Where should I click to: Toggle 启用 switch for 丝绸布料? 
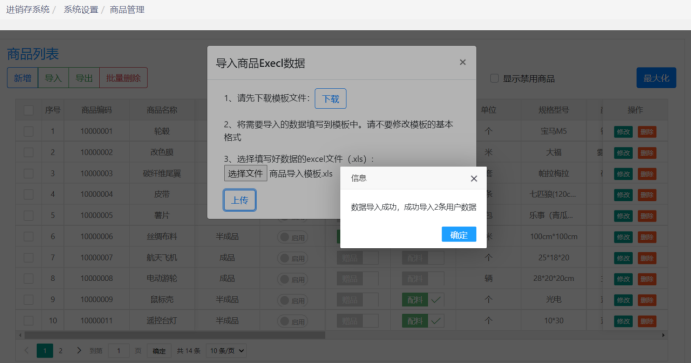(293, 237)
